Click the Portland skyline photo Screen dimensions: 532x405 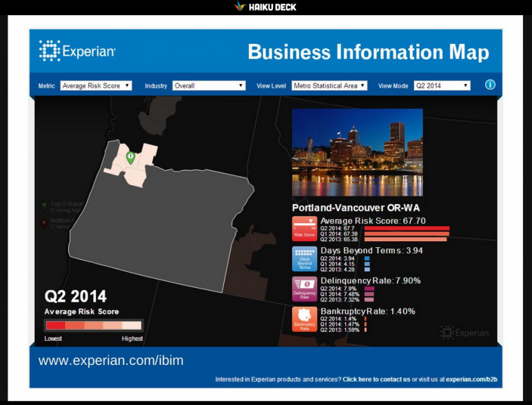[x=357, y=152]
